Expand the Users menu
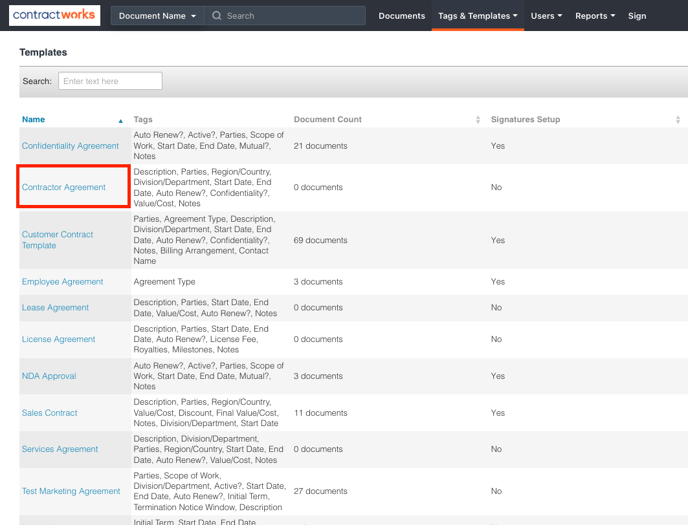688x525 pixels. coord(546,16)
